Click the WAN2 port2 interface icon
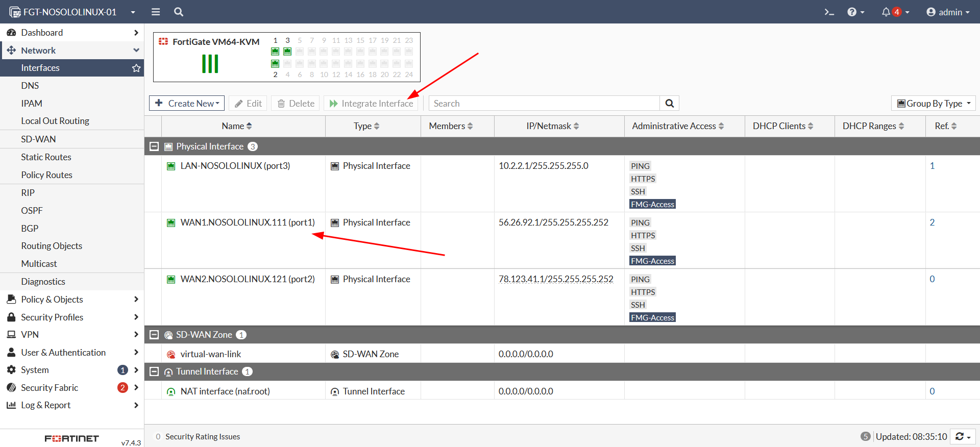 [171, 279]
